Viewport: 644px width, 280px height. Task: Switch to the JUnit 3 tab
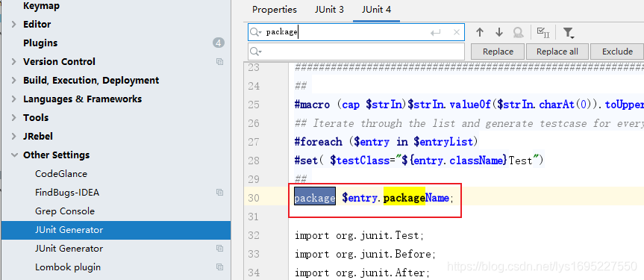[329, 10]
